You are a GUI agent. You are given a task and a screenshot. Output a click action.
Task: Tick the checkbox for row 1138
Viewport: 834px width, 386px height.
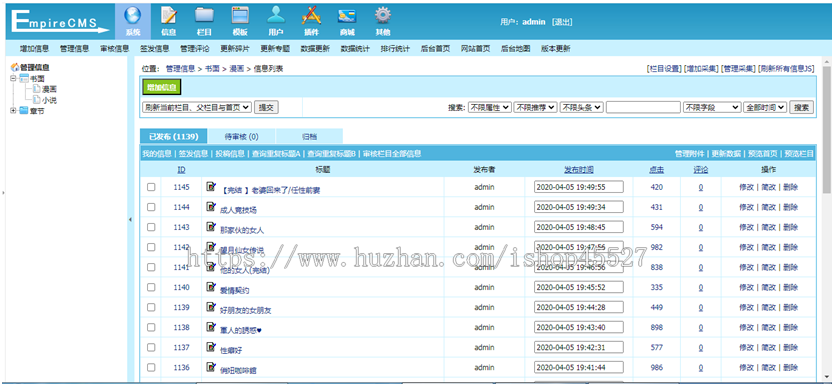click(x=151, y=328)
